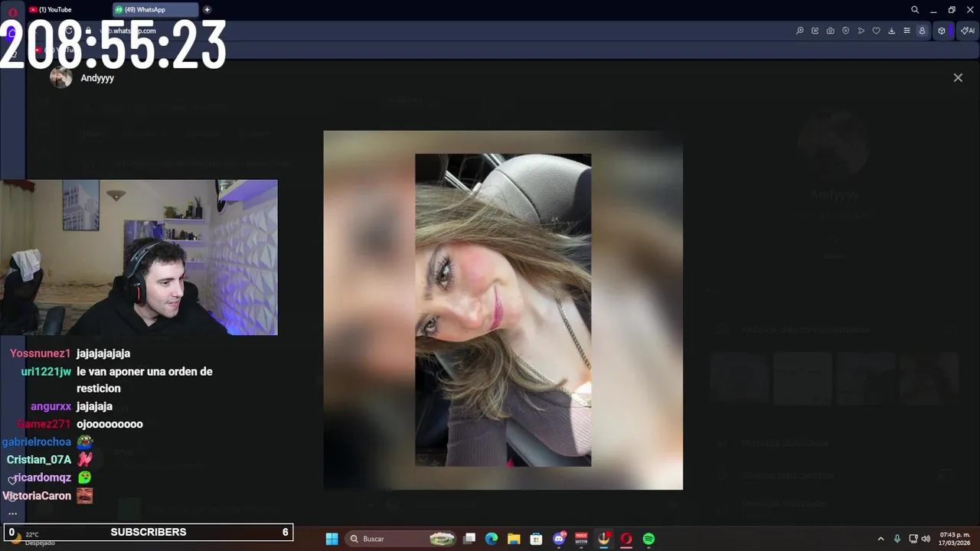Image resolution: width=980 pixels, height=551 pixels.
Task: Open File Explorer from taskbar
Action: tap(514, 539)
